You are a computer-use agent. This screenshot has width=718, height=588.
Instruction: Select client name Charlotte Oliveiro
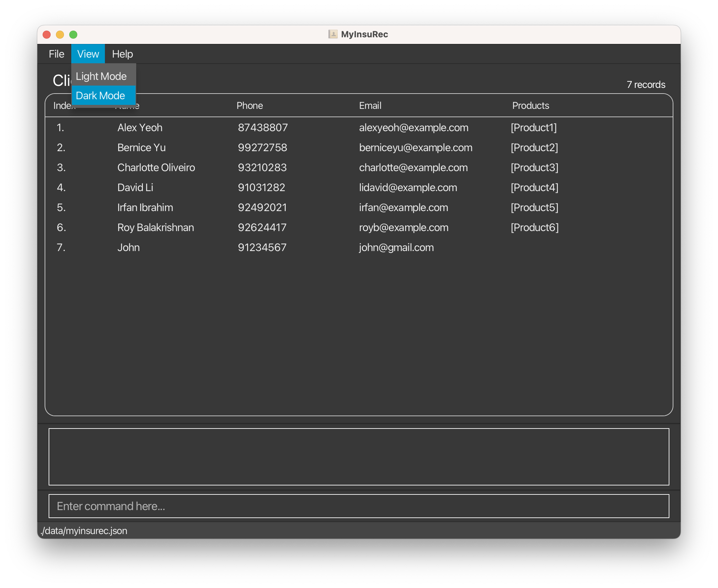156,168
